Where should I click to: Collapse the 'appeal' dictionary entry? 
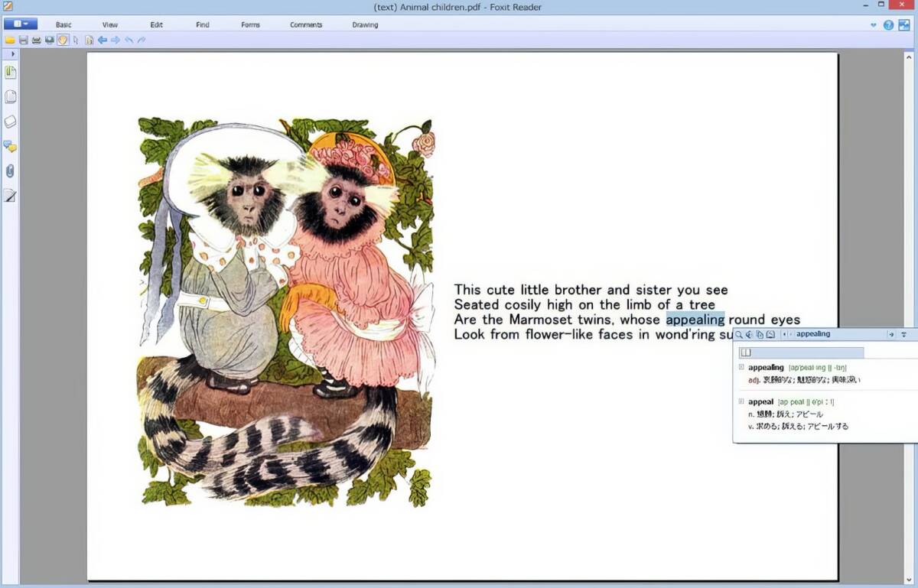pyautogui.click(x=741, y=401)
